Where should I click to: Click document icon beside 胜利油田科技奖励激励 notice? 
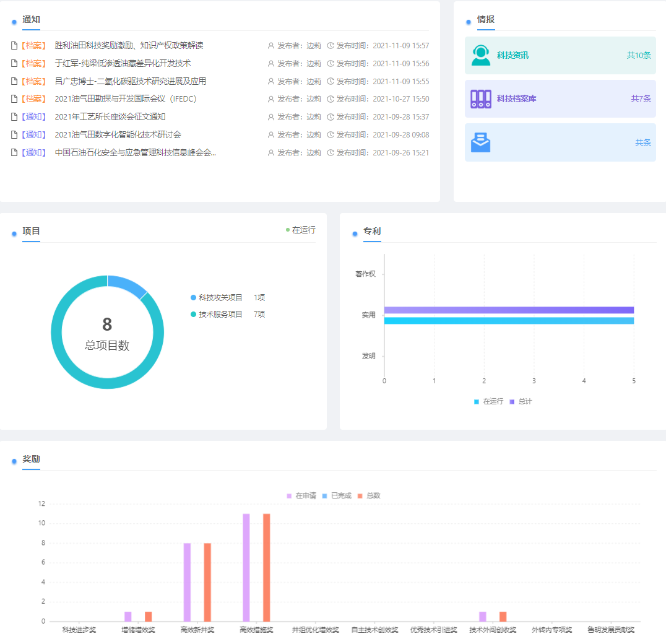coord(14,46)
